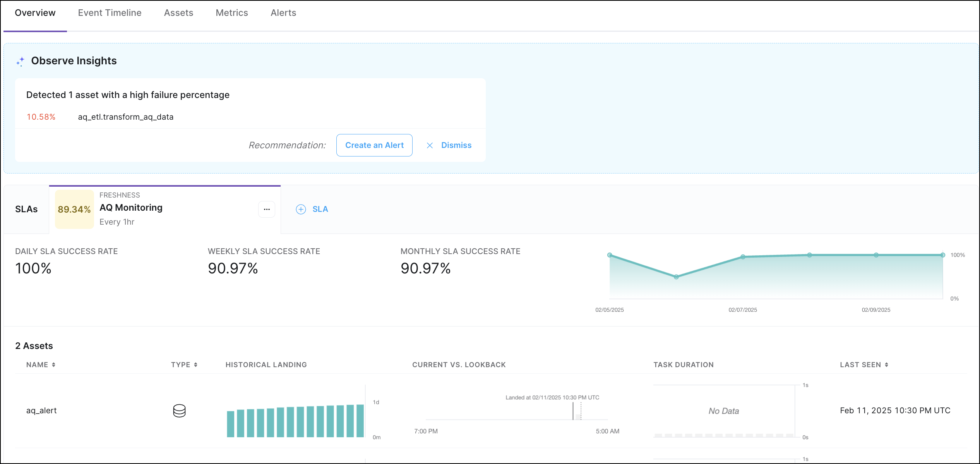Image resolution: width=980 pixels, height=464 pixels.
Task: Click the plus circle icon to add an SLA
Action: [x=301, y=209]
